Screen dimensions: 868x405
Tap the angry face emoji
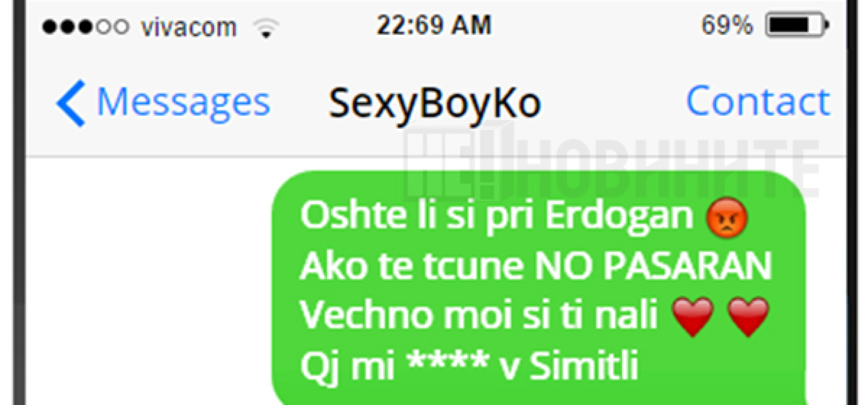pos(726,217)
